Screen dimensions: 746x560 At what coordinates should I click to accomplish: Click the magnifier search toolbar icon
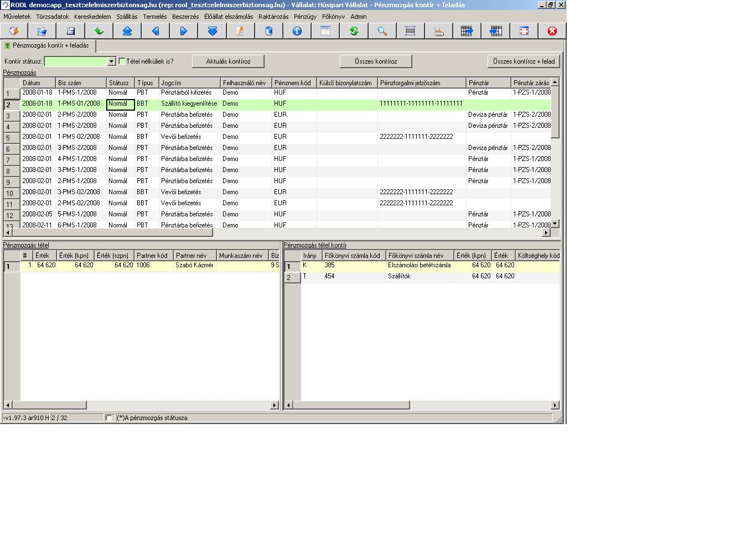[x=382, y=31]
